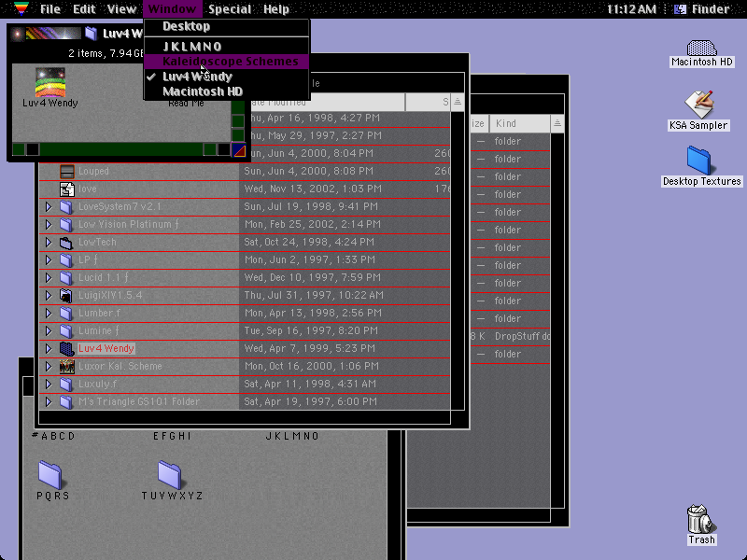Select the P Q R S folder icon
747x560 pixels.
click(50, 475)
